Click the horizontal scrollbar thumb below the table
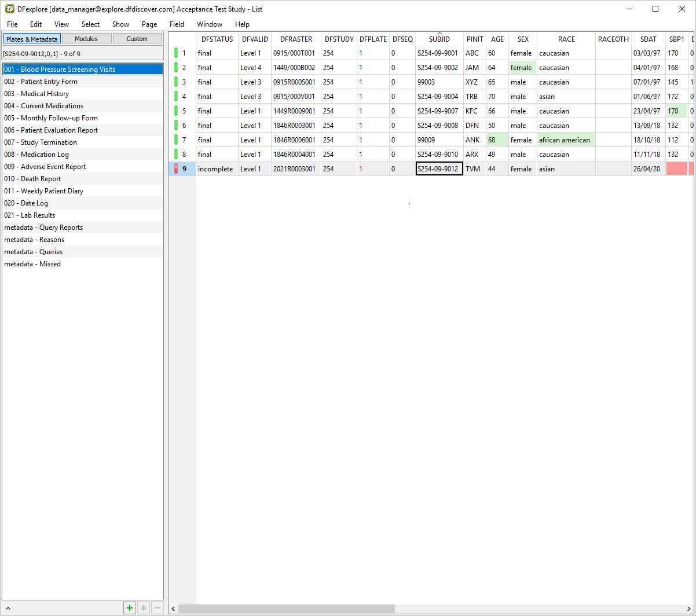The image size is (696, 616). click(x=287, y=609)
